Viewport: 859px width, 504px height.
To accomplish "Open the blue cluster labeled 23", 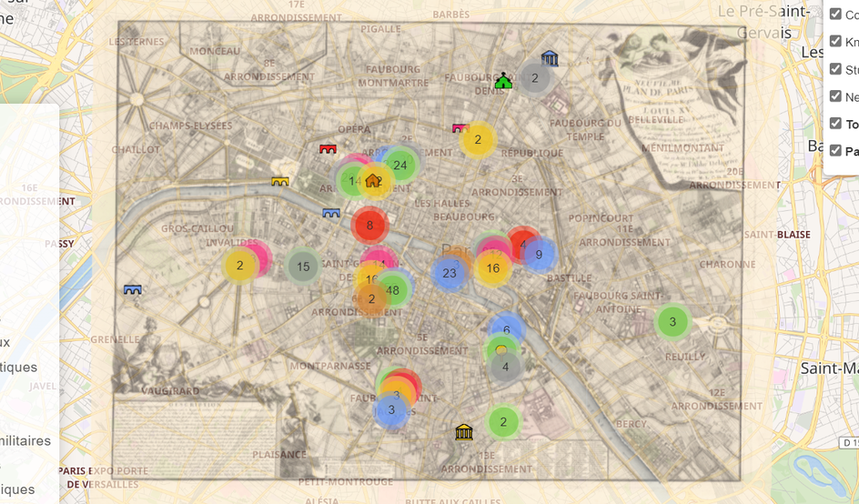I will [x=450, y=273].
